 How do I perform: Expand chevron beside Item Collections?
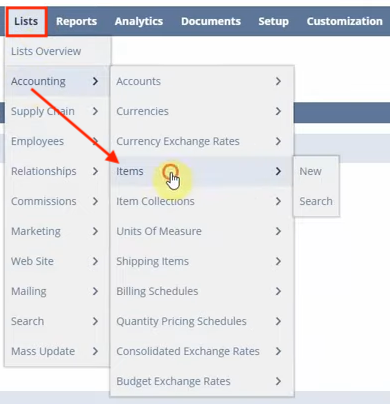[278, 201]
